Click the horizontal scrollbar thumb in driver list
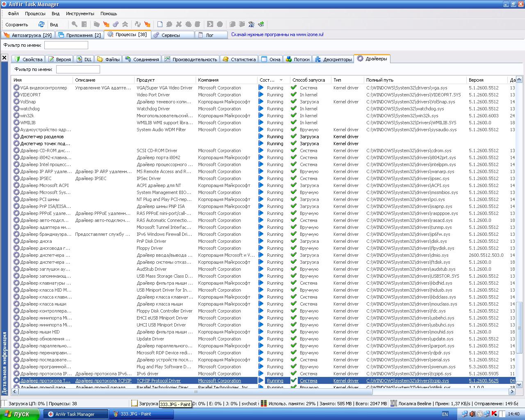The image size is (525, 420). pos(195,392)
